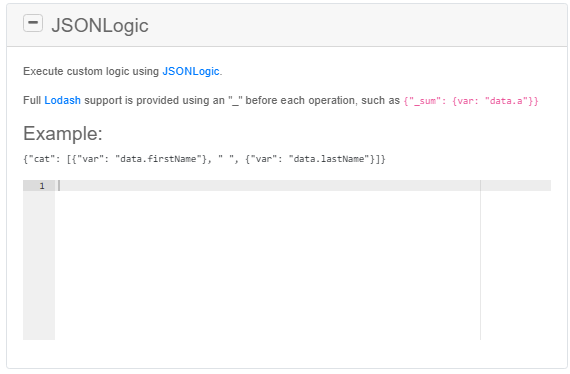Click the Example heading
Viewport: 570px width, 374px height.
tap(63, 133)
